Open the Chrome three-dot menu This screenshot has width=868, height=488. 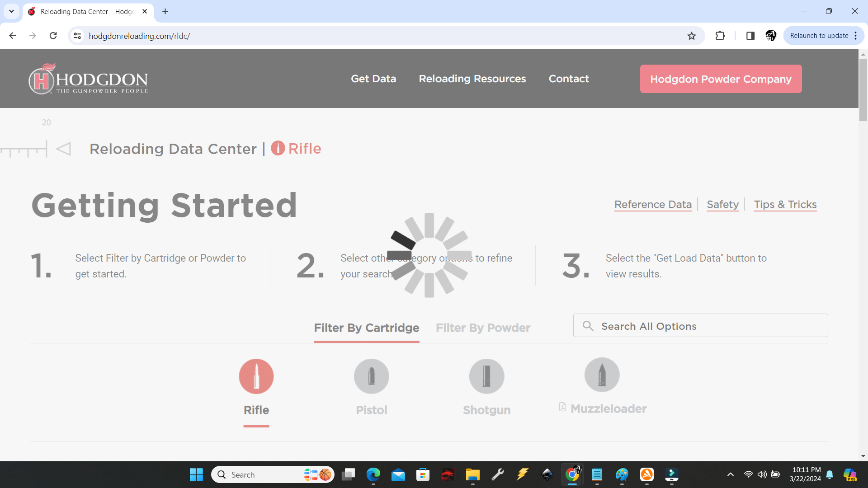[x=856, y=36]
